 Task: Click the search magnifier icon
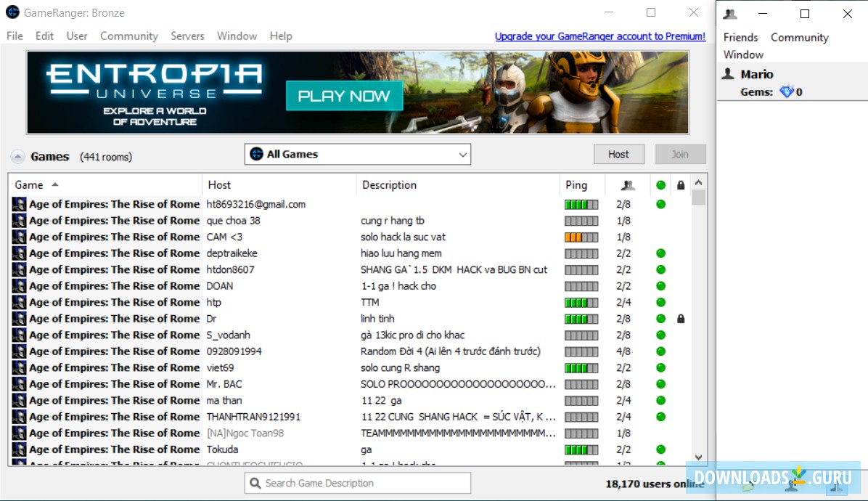coord(255,484)
